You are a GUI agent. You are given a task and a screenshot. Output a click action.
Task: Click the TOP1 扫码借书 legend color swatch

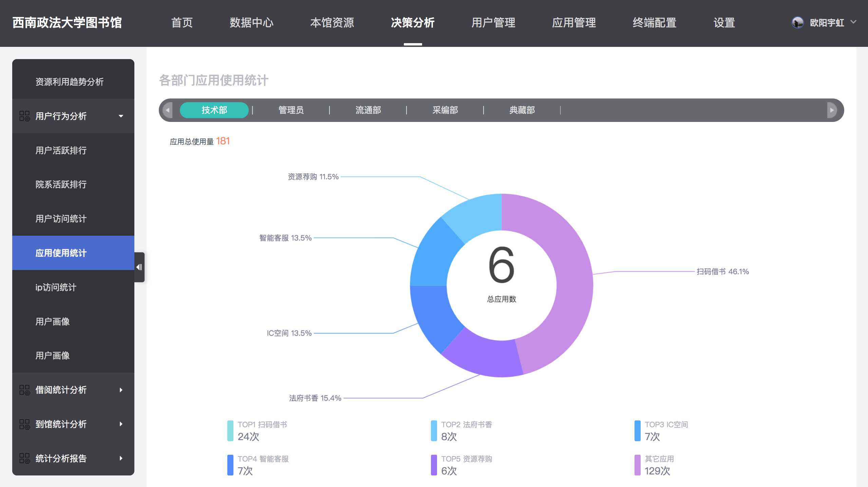tap(230, 431)
